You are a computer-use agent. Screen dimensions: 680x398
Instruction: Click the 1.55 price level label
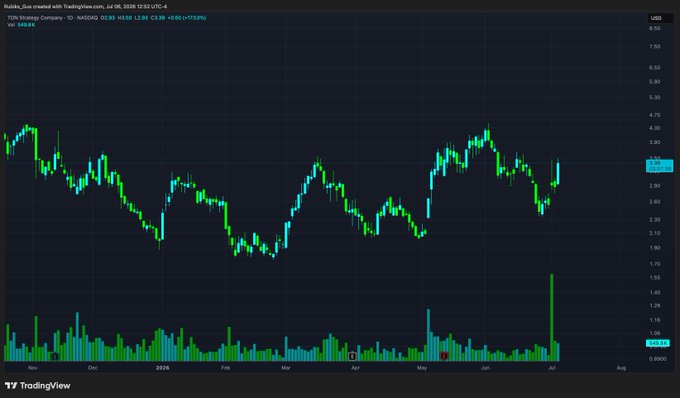coord(654,277)
